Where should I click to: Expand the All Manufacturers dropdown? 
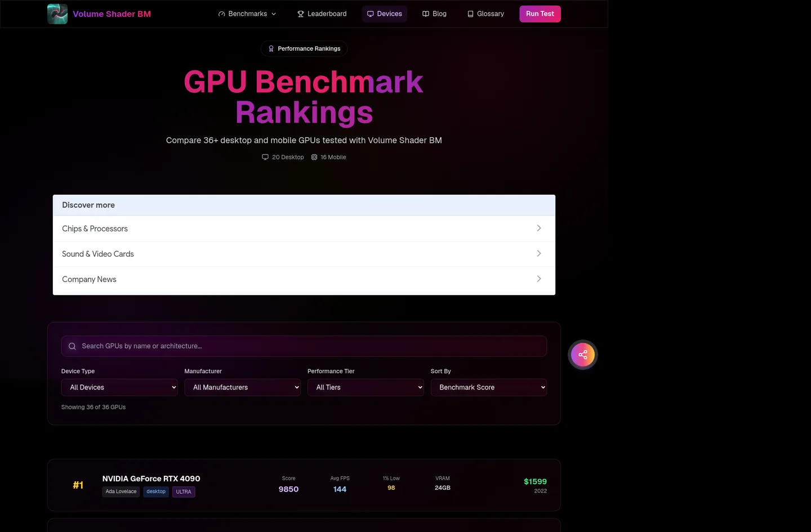coord(243,387)
